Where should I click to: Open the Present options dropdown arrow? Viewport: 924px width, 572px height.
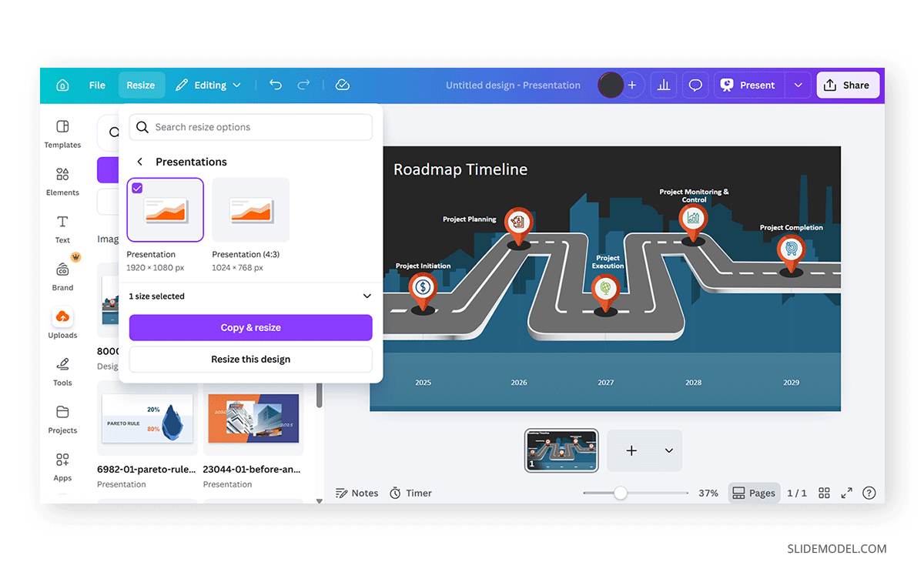(x=798, y=85)
